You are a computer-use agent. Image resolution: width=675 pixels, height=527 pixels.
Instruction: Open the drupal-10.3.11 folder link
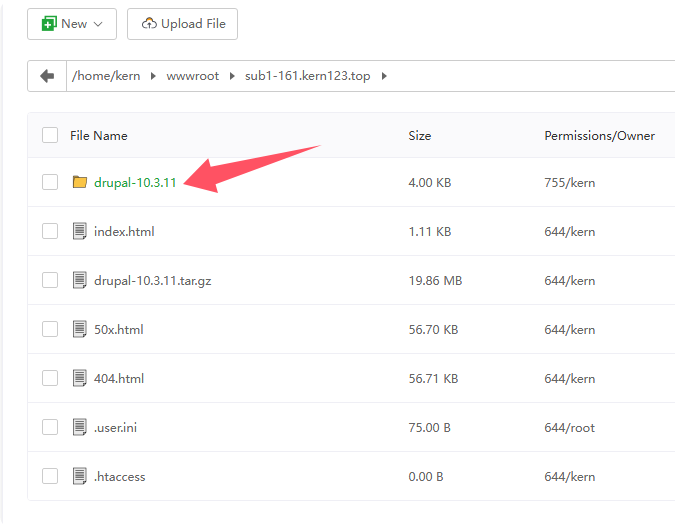[135, 182]
